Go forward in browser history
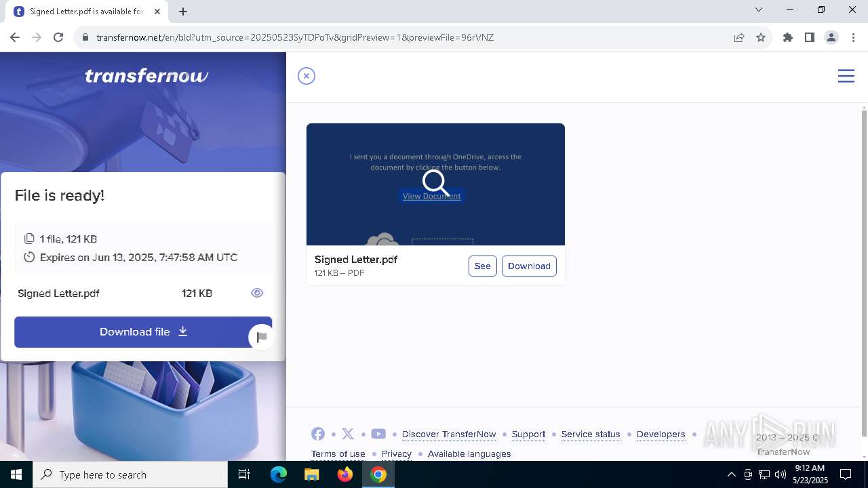This screenshot has width=868, height=488. coord(37,37)
